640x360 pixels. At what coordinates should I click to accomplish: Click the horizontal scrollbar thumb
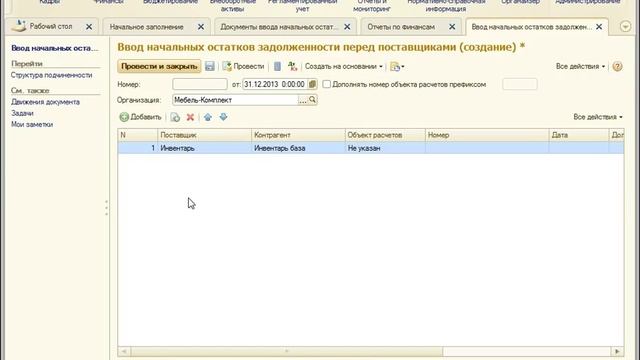click(x=287, y=351)
